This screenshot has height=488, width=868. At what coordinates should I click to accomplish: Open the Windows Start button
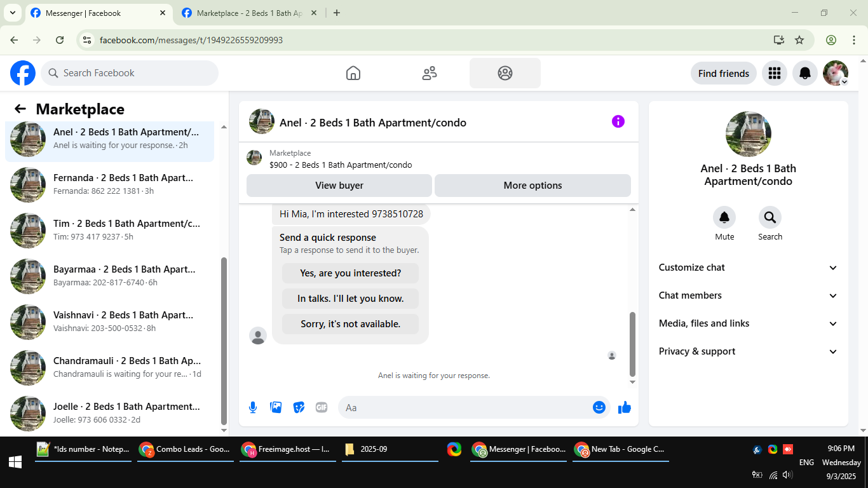[x=15, y=463]
